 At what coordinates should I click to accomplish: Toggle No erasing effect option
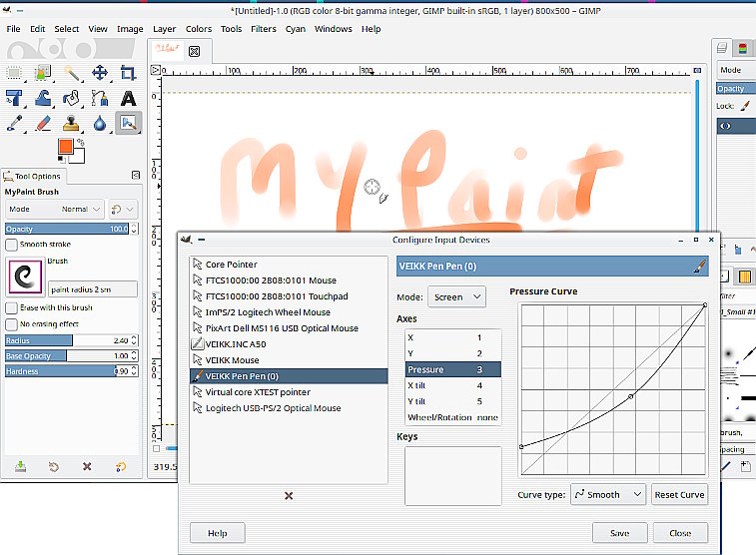click(x=12, y=323)
